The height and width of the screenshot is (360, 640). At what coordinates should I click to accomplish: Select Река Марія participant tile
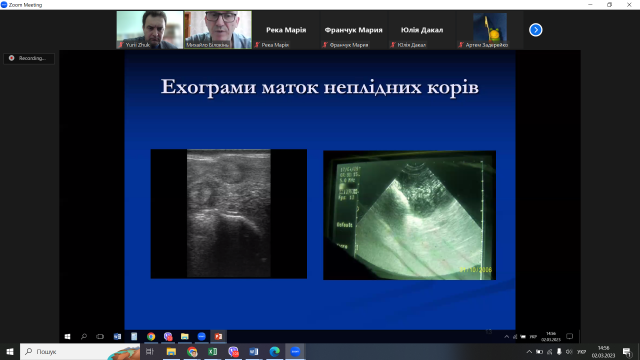[x=286, y=30]
